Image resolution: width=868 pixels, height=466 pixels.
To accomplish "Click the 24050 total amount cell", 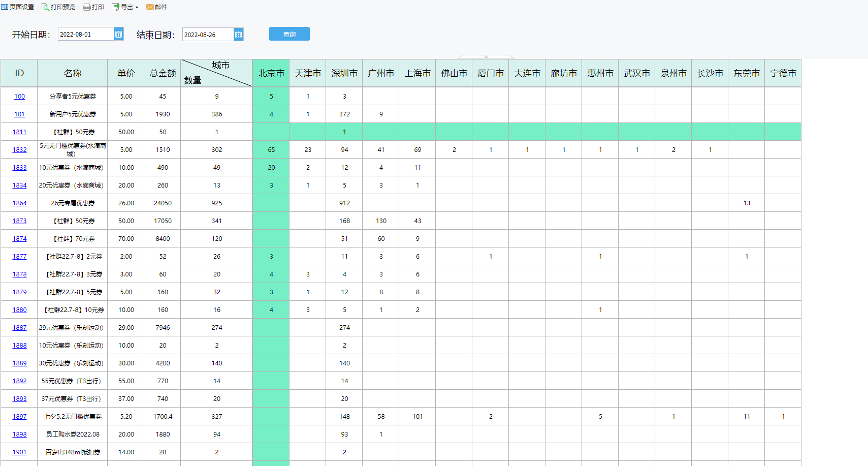I will point(163,203).
